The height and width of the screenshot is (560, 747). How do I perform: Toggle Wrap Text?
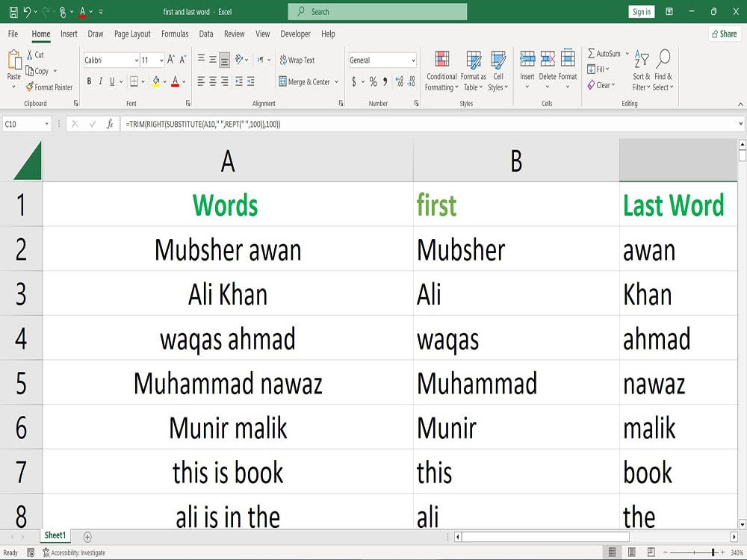pos(297,60)
